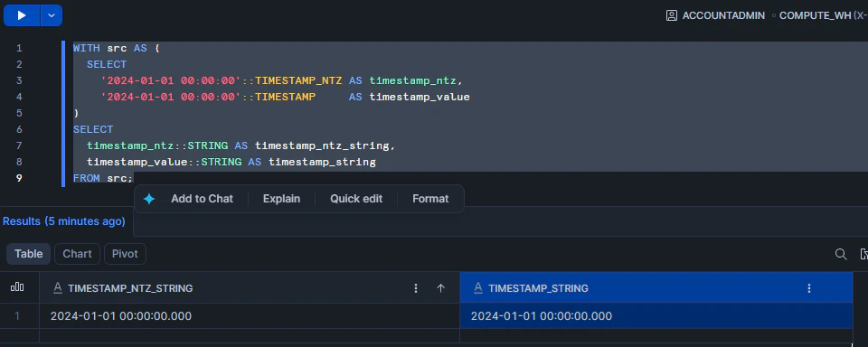Click timestamp_string alias on line 8
This screenshot has width=868, height=347.
(x=322, y=162)
